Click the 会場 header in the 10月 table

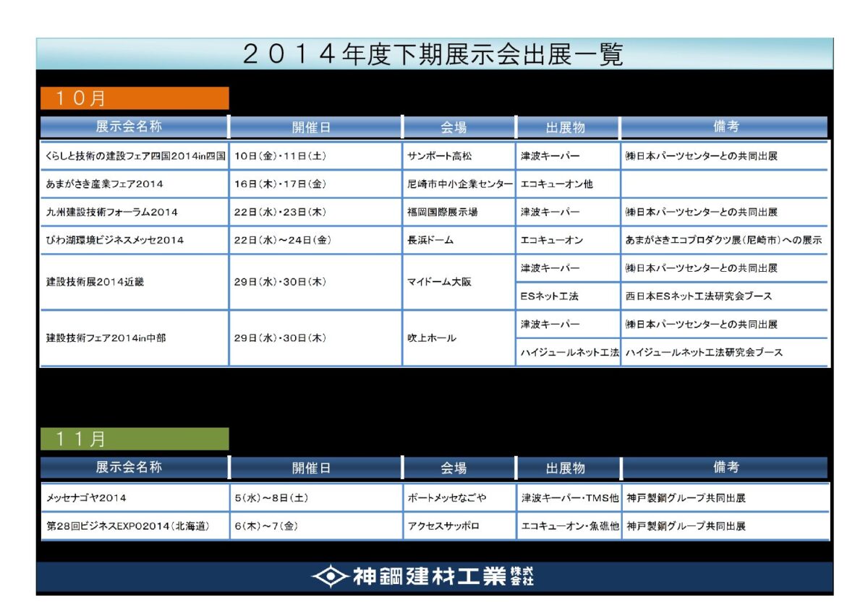coord(459,127)
